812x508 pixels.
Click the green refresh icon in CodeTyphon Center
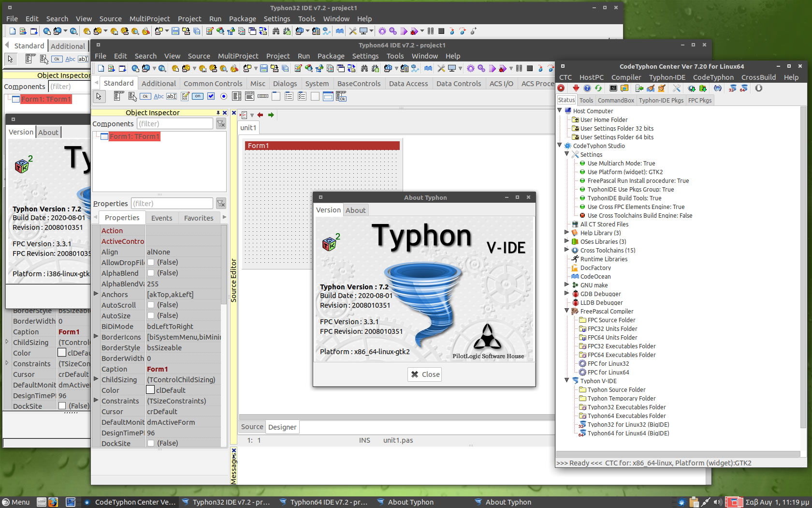click(x=598, y=88)
